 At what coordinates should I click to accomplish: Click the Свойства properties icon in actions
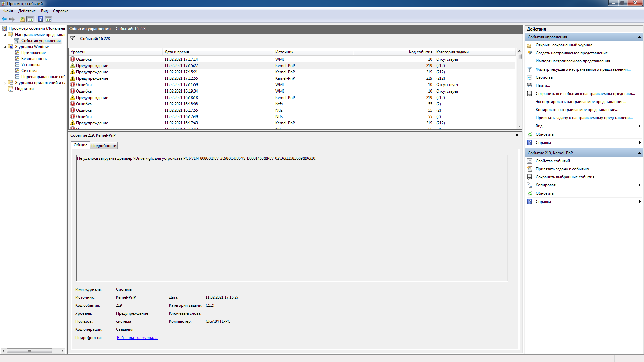[x=530, y=77]
